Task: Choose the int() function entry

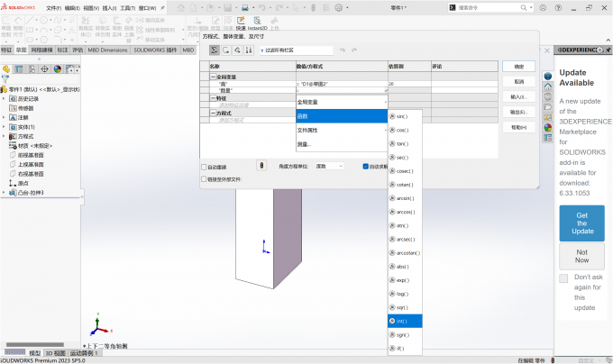Action: (405, 321)
